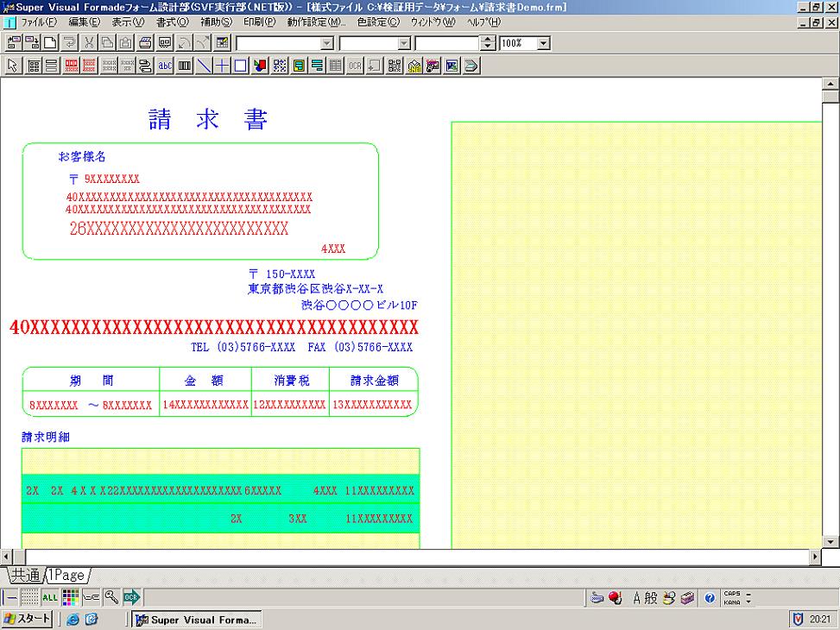Screen dimensions: 840x630
Task: Click the スタート start button
Action: pos(27,620)
